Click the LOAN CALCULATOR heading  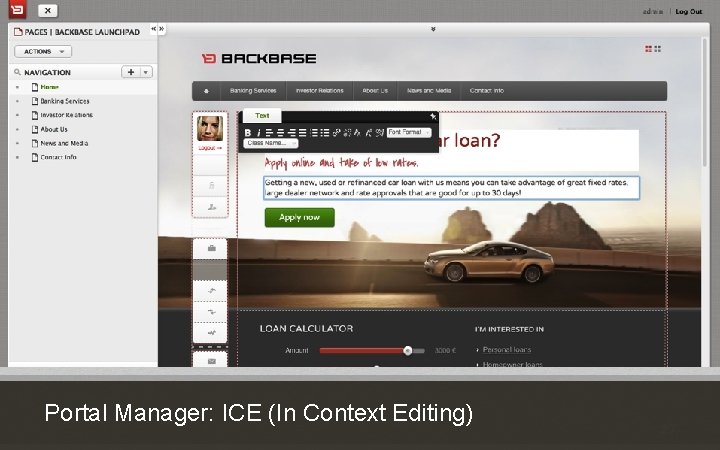[306, 329]
